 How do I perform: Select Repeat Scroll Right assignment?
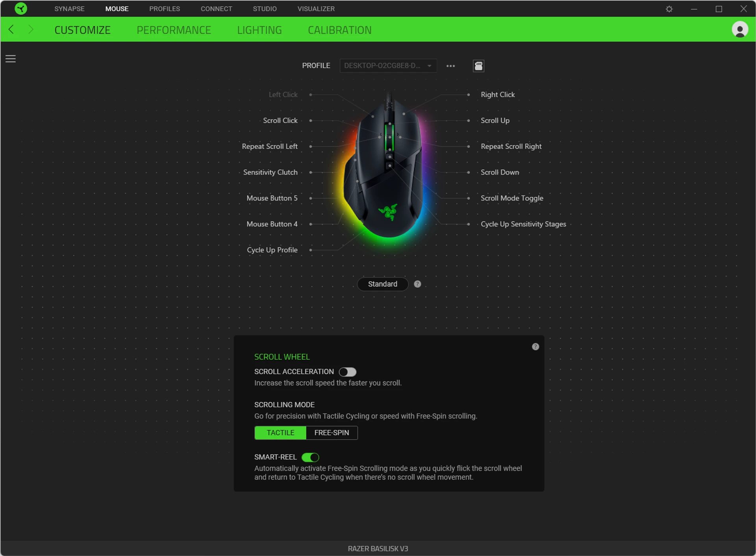[x=511, y=146]
